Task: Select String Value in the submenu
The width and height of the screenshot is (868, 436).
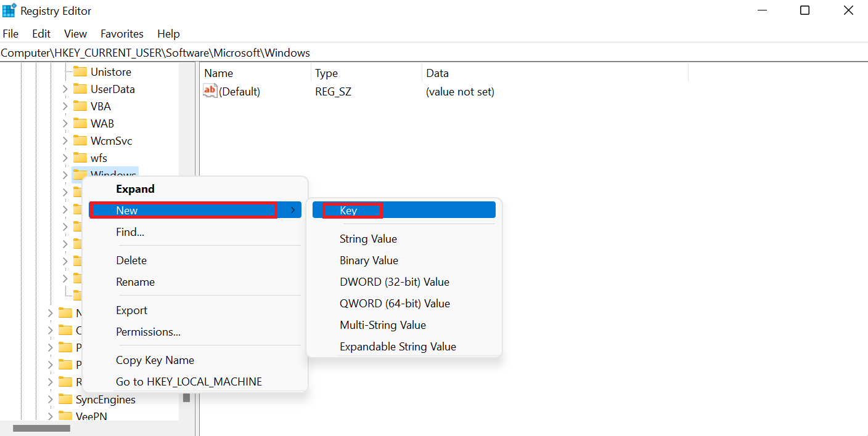Action: click(404, 239)
